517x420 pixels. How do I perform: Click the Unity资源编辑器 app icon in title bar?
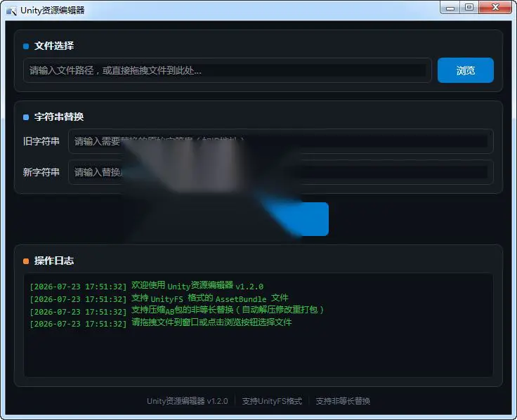pyautogui.click(x=11, y=11)
